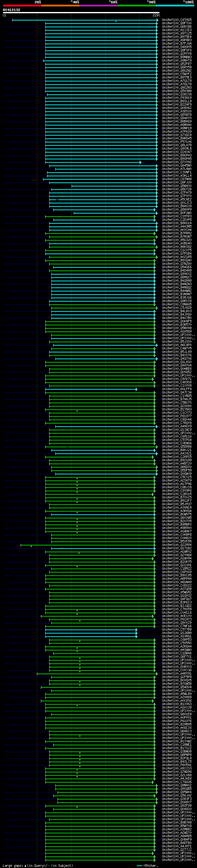Viewport: 197px width, 868px height.
Task: Click the short cyan alignment bar for UniRef100_Q7XYH2
Action: [x=93, y=162]
